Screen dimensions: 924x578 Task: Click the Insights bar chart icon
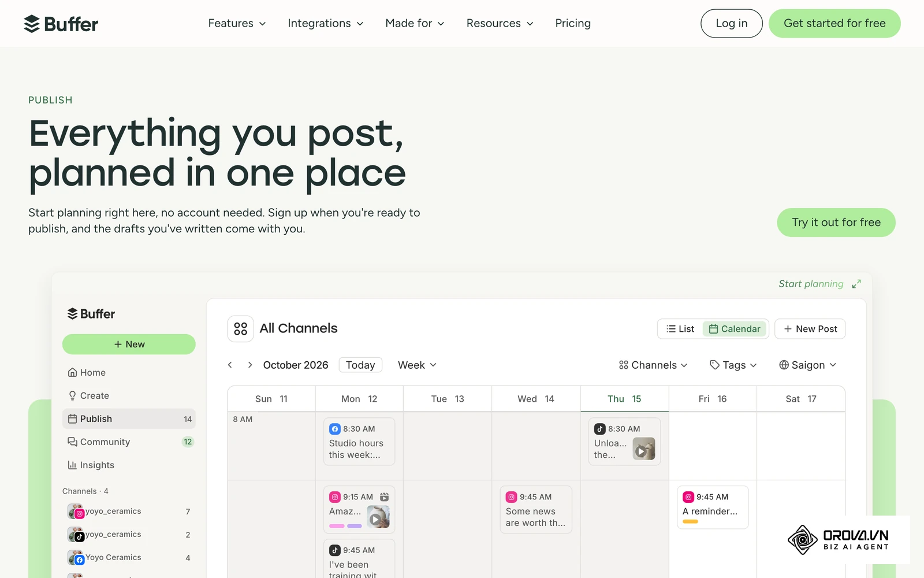[72, 465]
